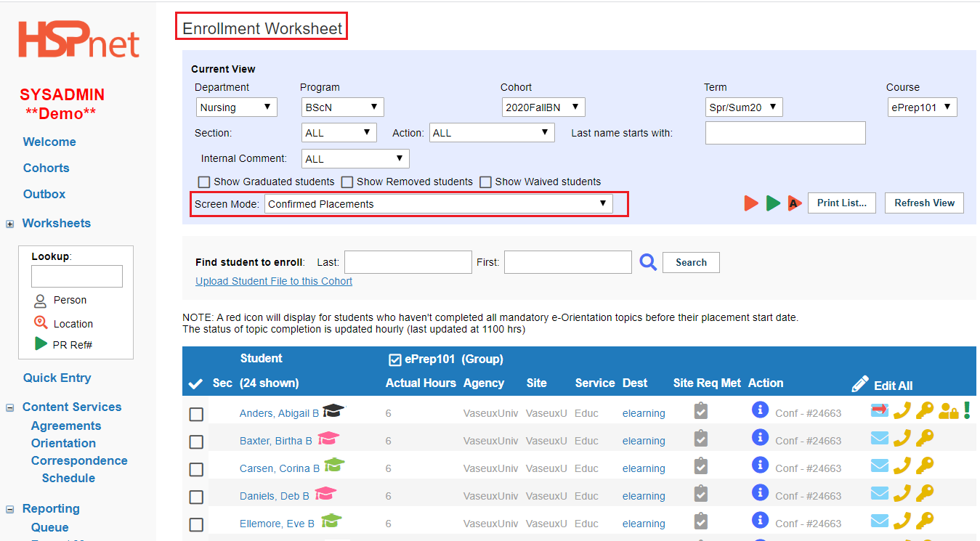Screen dimensions: 980x541
Task: Open the Section dropdown
Action: coord(339,133)
